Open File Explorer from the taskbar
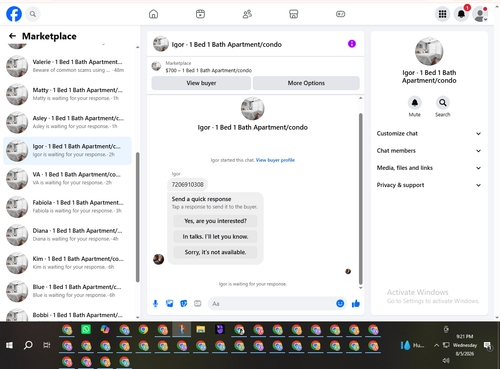This screenshot has width=500, height=369. (x=201, y=330)
